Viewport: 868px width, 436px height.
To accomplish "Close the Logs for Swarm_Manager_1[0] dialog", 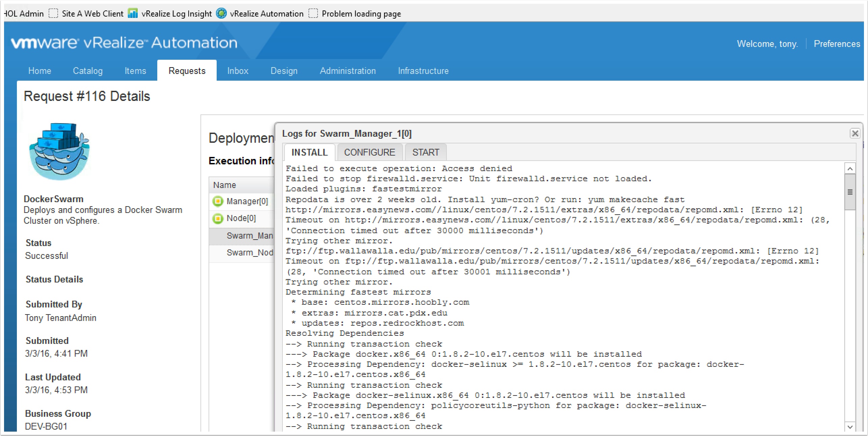I will point(855,133).
